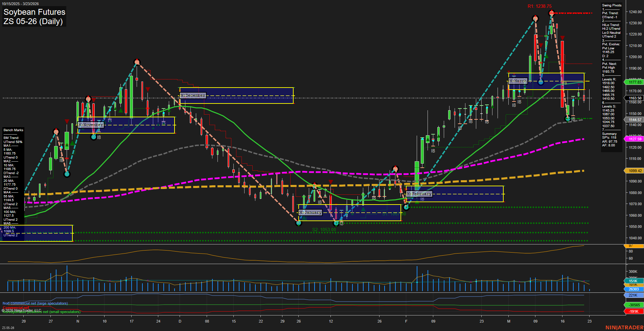Select the red down-triangle sell marker near M:March
The width and height of the screenshot is (644, 331).
pyautogui.click(x=562, y=38)
